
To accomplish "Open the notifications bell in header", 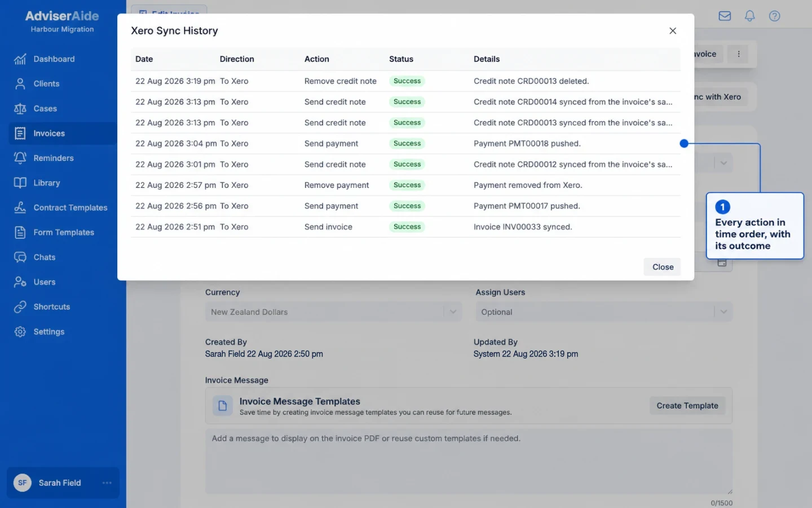I will tap(749, 16).
